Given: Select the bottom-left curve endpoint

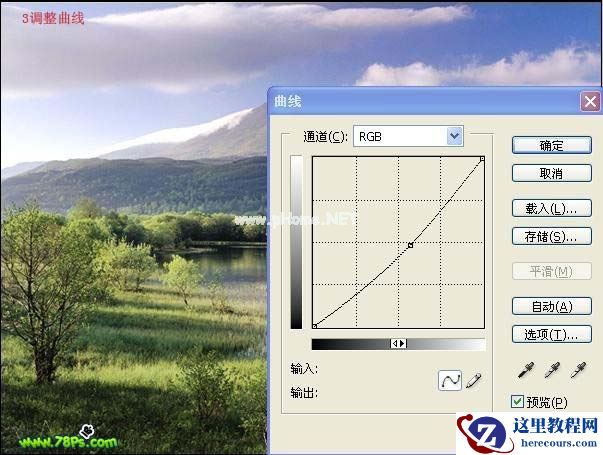Looking at the screenshot, I should click(x=314, y=326).
